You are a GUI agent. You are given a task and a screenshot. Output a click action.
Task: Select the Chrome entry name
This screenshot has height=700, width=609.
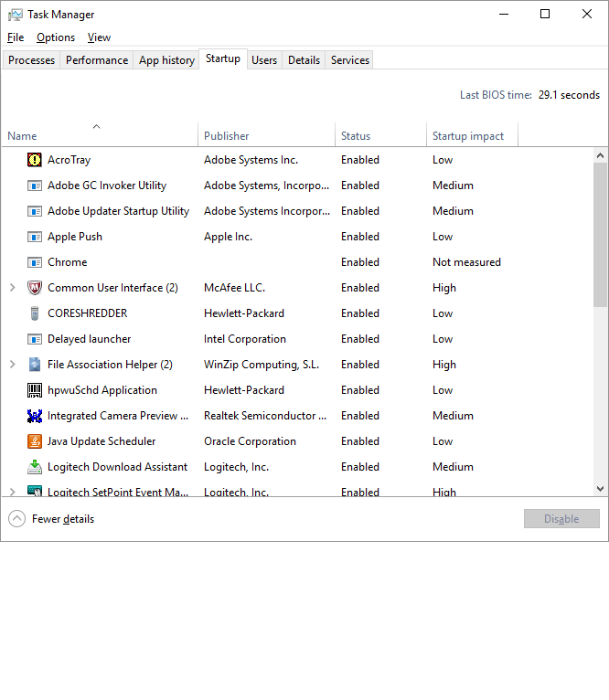tap(68, 262)
